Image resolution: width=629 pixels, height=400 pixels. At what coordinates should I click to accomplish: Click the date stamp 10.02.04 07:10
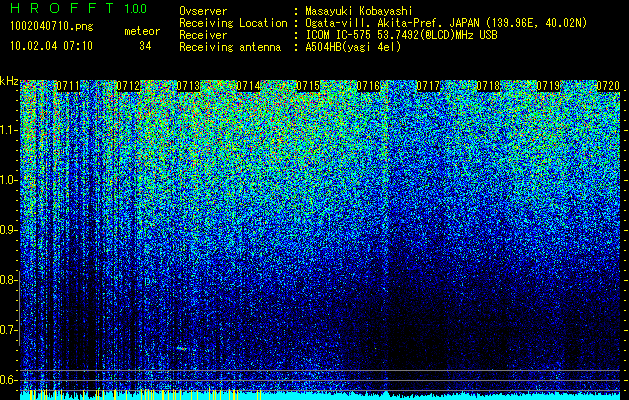[x=51, y=46]
